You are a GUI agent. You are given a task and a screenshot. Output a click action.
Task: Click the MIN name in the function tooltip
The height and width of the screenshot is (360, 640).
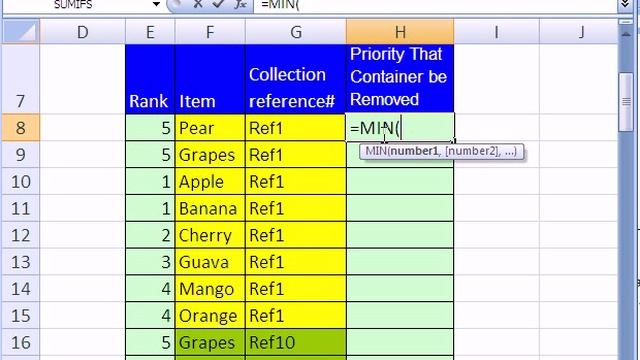point(376,151)
